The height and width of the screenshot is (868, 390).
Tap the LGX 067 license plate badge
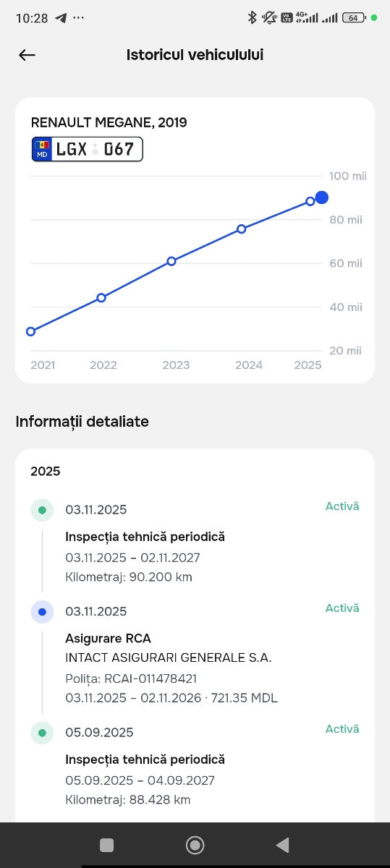tap(87, 149)
